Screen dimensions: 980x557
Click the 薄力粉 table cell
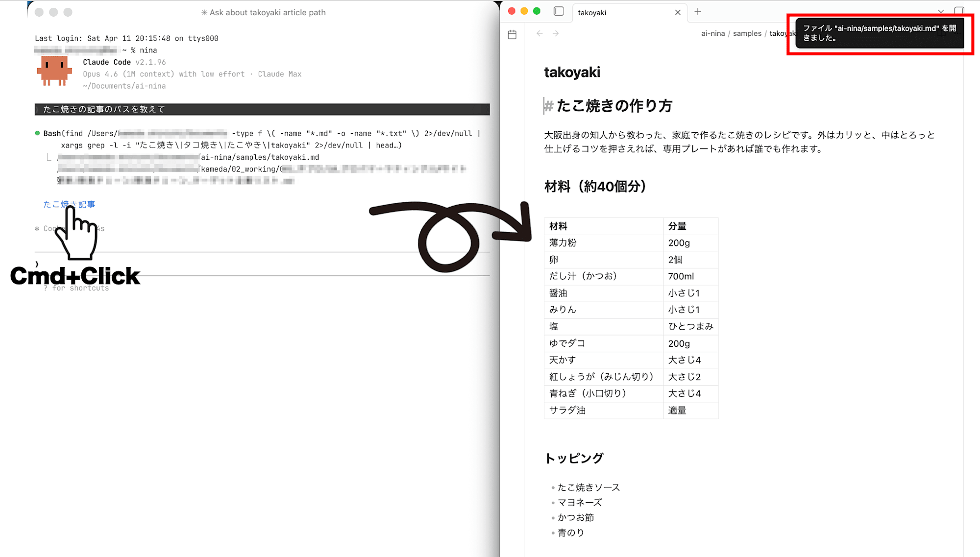pos(563,243)
